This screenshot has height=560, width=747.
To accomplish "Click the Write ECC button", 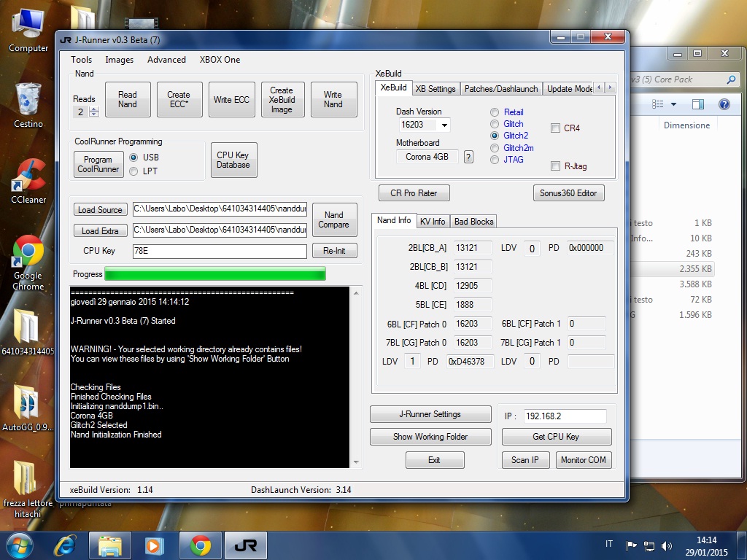I will coord(231,99).
